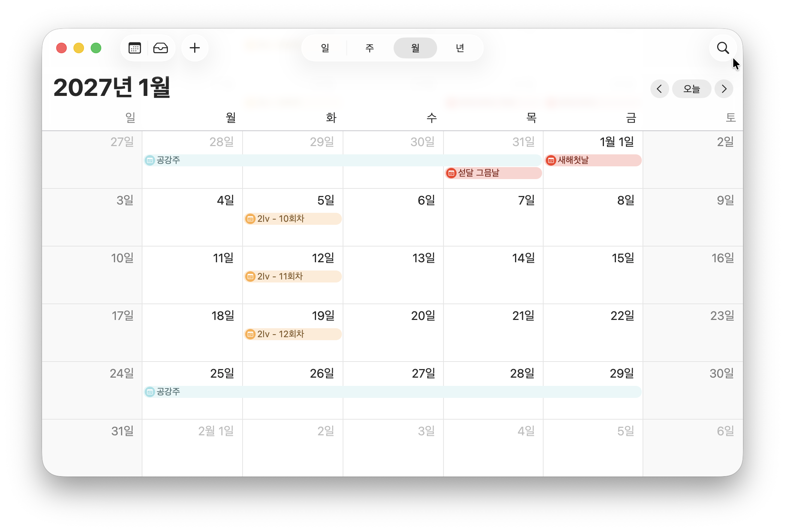The width and height of the screenshot is (785, 532).
Task: Select the 10일 Sunday cell
Action: (92, 275)
